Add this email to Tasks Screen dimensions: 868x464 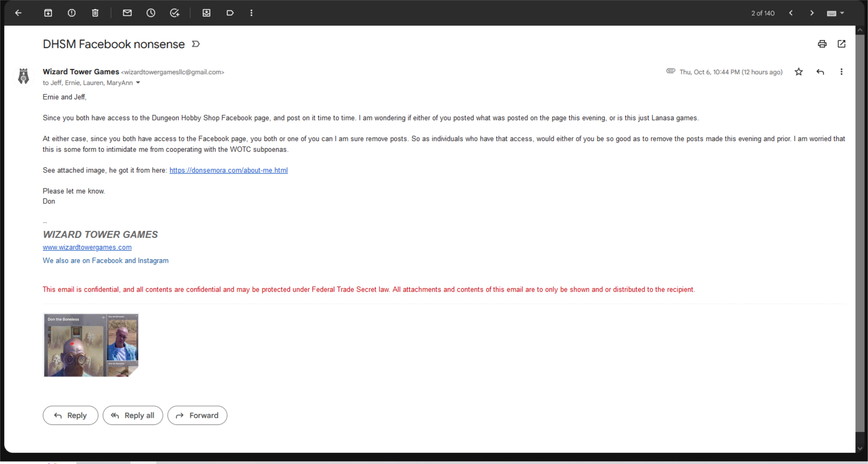click(174, 13)
